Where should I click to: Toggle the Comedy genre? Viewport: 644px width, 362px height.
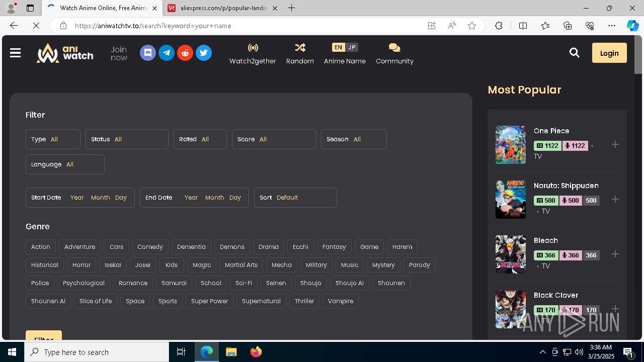(150, 247)
